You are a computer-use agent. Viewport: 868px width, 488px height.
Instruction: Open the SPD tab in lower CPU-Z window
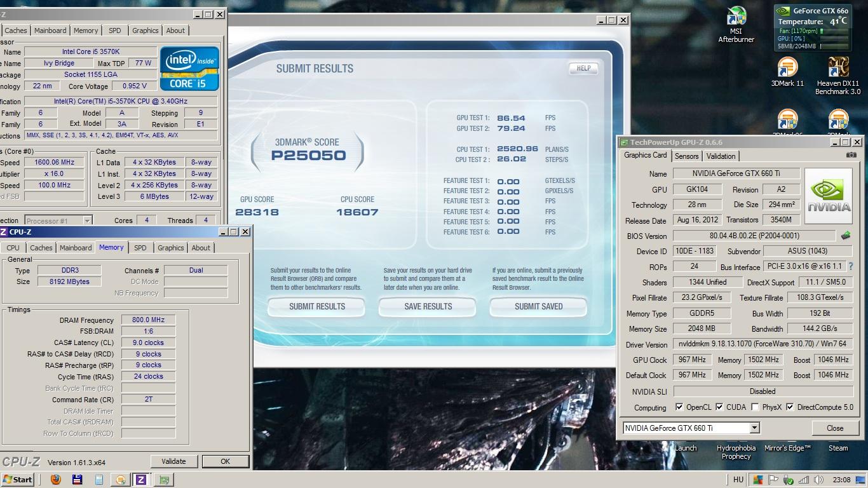[x=140, y=248]
